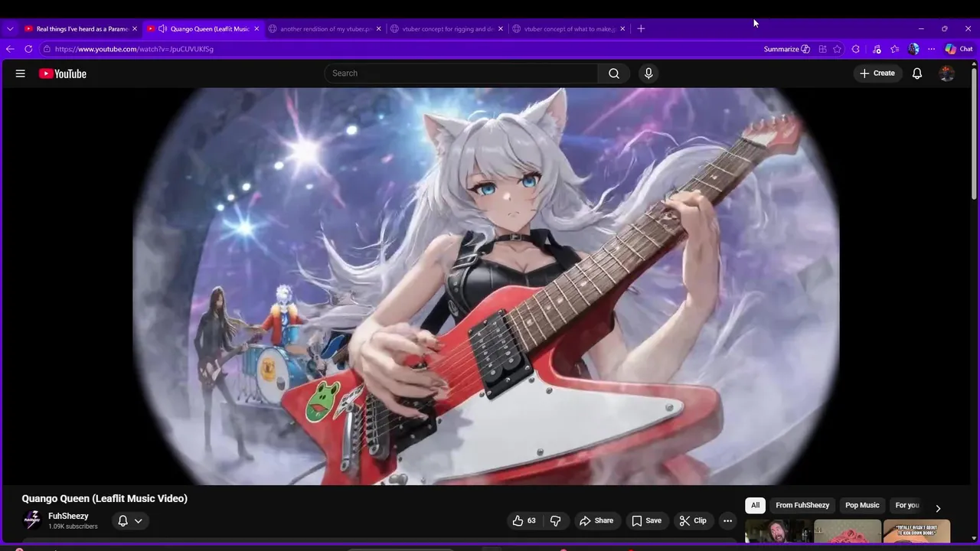The image size is (980, 551).
Task: Go to the YouTube home logo
Action: 63,73
